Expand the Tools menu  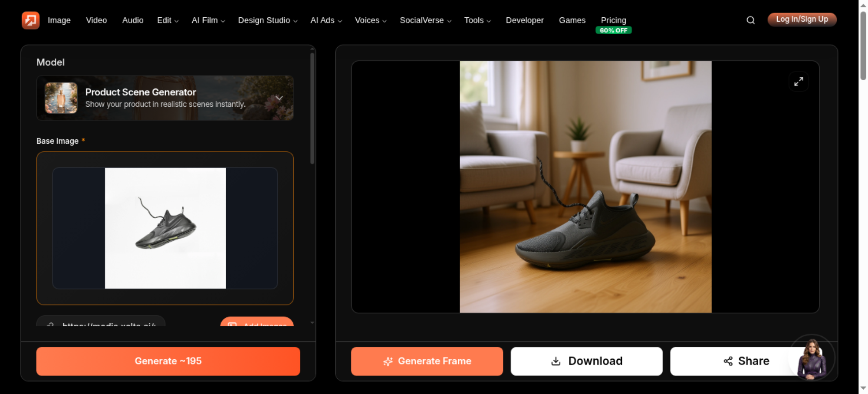click(477, 20)
